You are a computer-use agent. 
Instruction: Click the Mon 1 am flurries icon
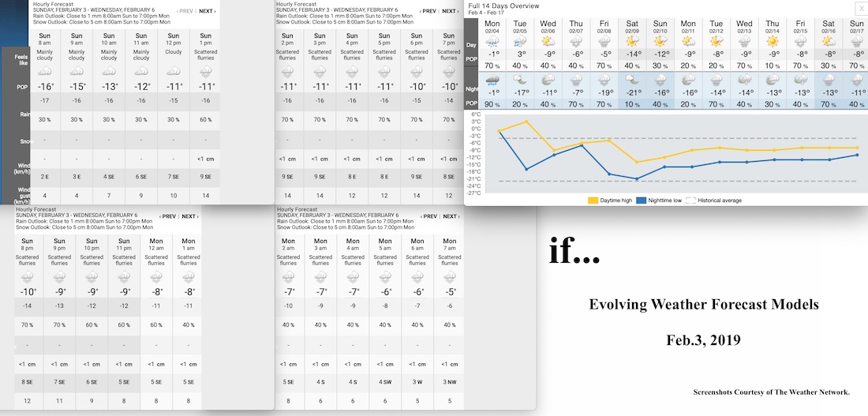pyautogui.click(x=189, y=276)
